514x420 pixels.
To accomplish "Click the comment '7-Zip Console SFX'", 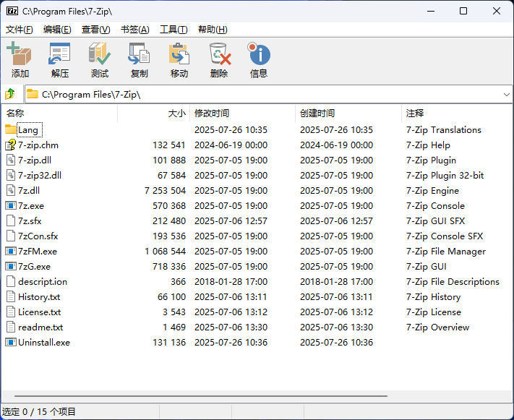I will [445, 236].
